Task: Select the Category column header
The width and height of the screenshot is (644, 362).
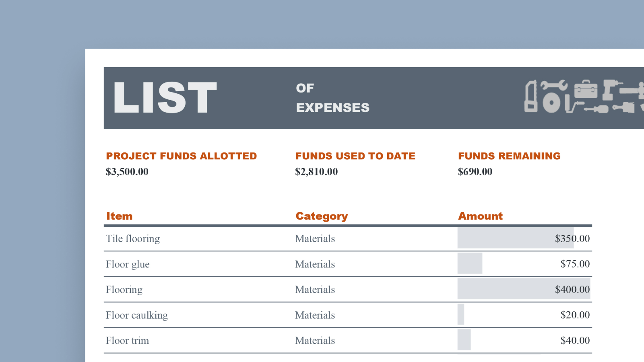Action: click(x=322, y=216)
